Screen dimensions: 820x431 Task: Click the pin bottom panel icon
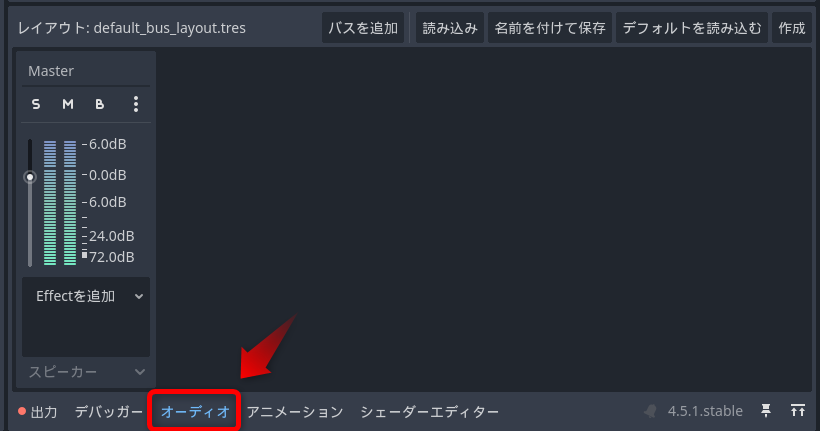766,411
